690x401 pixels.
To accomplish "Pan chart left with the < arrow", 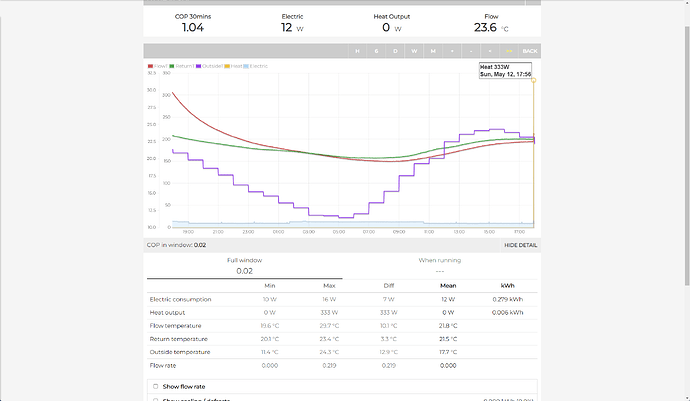I will (490, 51).
